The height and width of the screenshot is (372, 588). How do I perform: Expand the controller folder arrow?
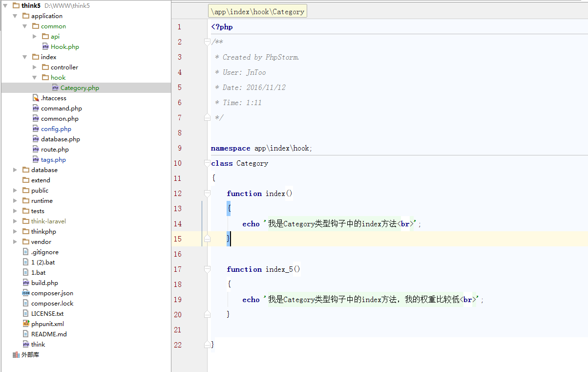(x=35, y=67)
